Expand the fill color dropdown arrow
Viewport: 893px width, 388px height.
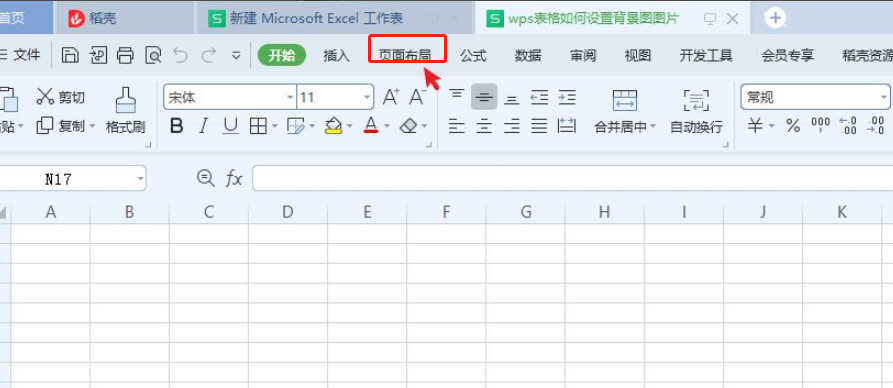coord(350,126)
